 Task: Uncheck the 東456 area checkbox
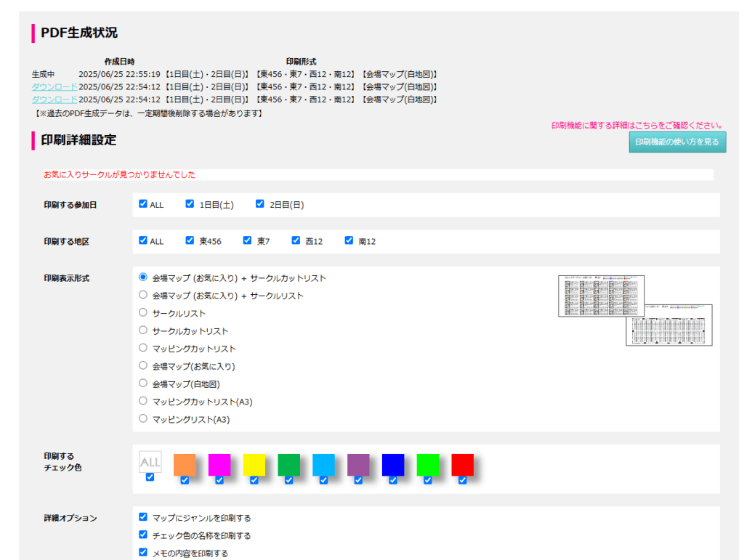click(190, 240)
